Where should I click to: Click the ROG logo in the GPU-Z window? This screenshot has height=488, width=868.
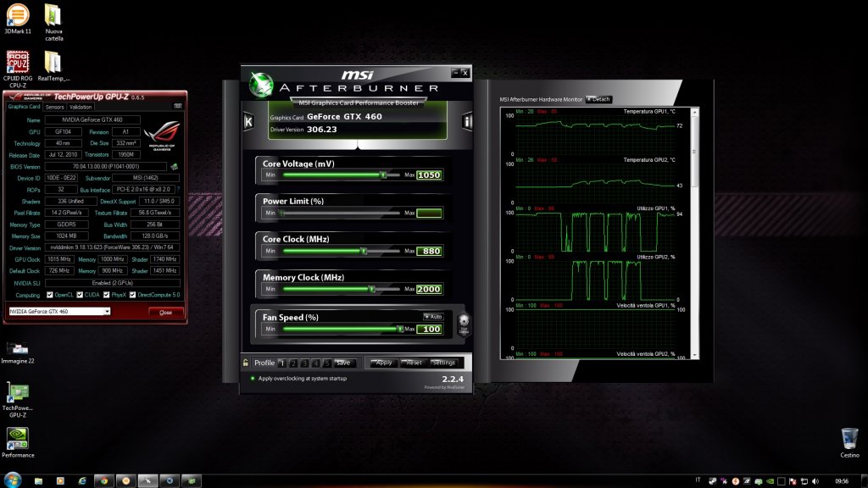click(x=162, y=136)
